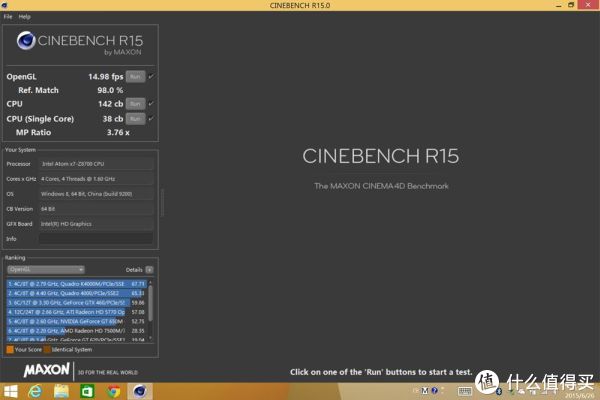Select ranking row 1 Quadro K4000M
600x400 pixels.
77,284
